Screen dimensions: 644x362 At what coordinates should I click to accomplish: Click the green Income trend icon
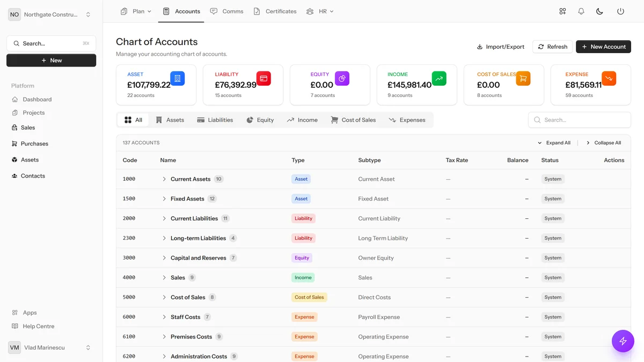439,79
